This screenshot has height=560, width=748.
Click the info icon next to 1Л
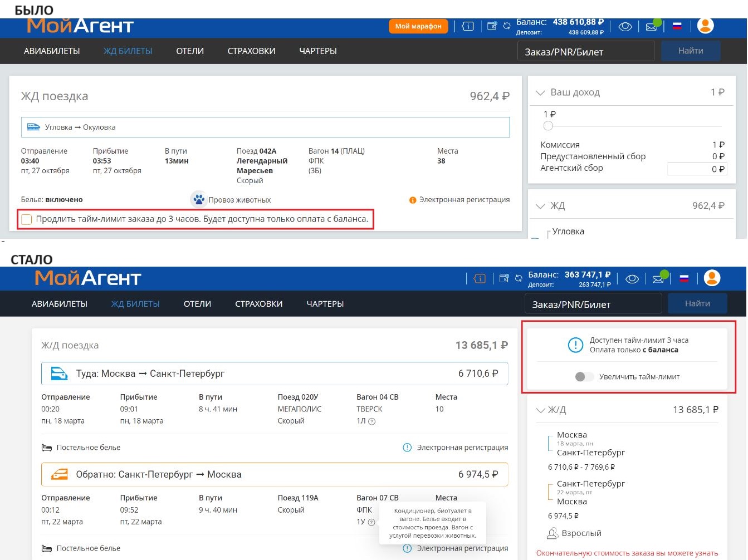(x=372, y=421)
